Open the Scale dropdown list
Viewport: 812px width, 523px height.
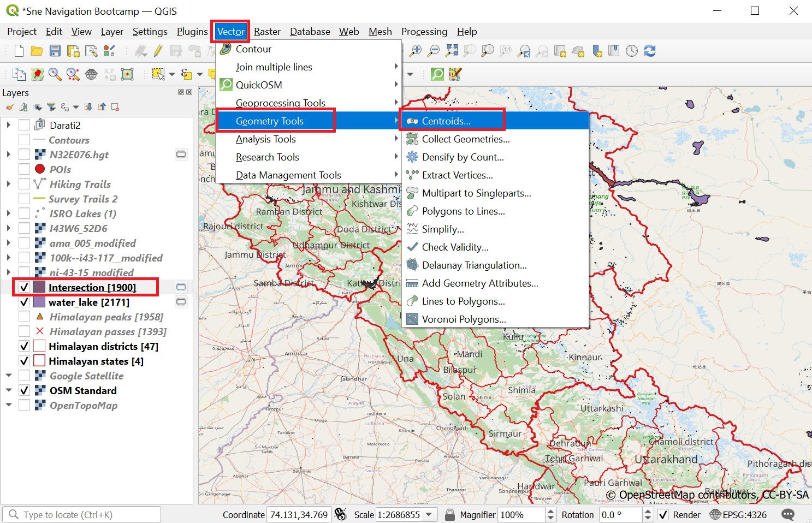pyautogui.click(x=429, y=514)
